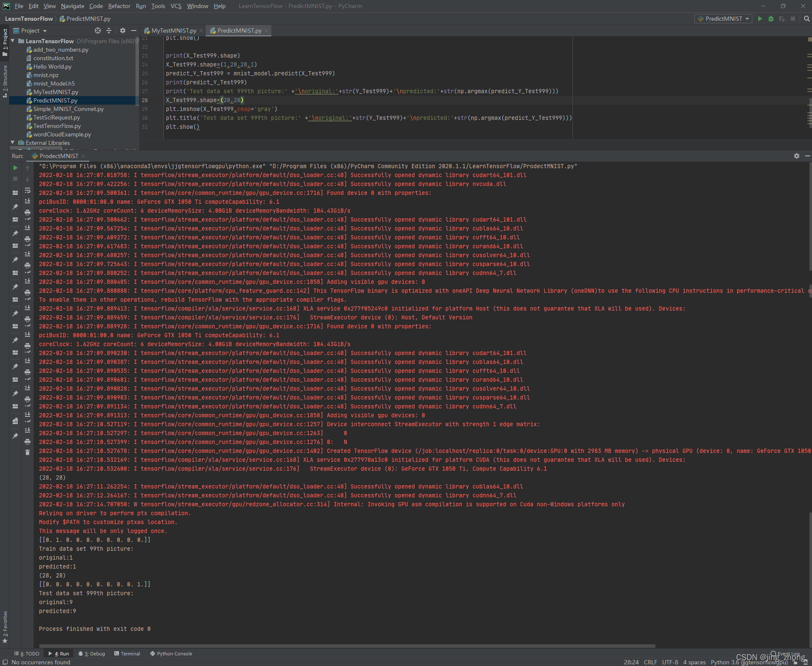Rerun ProdectMNIST from the Run panel
This screenshot has height=666, width=812.
[x=15, y=168]
